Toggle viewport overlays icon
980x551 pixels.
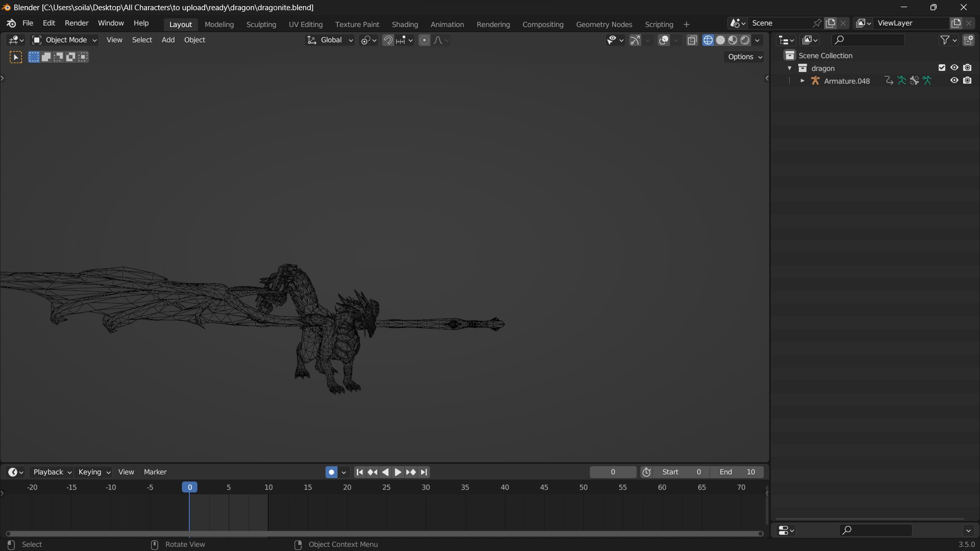(664, 40)
